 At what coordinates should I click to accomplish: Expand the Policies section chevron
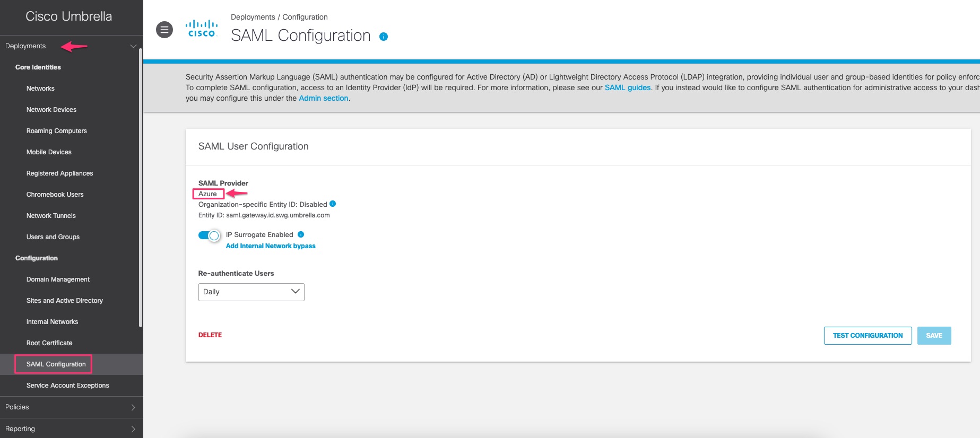coord(133,407)
